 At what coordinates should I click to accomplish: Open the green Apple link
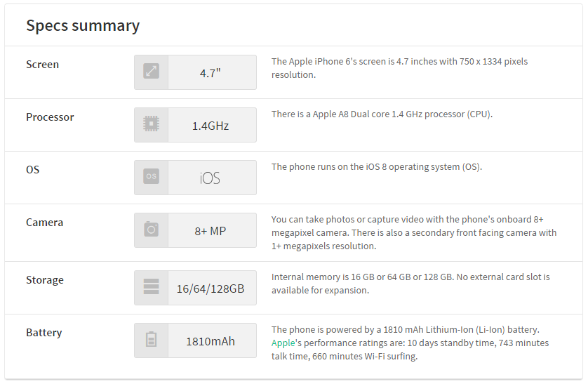click(x=283, y=343)
